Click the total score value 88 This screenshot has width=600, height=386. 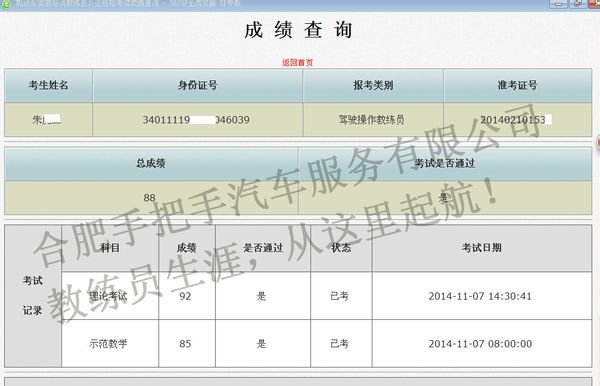[150, 198]
